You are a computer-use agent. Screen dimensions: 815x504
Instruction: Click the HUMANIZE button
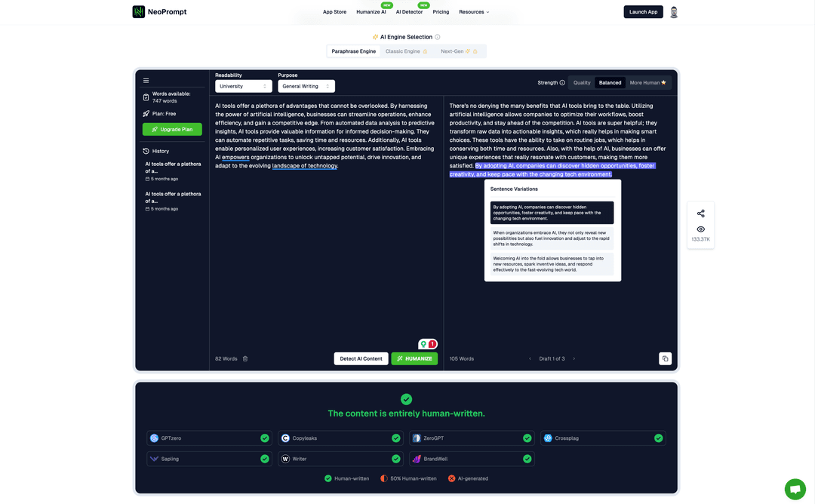tap(414, 359)
